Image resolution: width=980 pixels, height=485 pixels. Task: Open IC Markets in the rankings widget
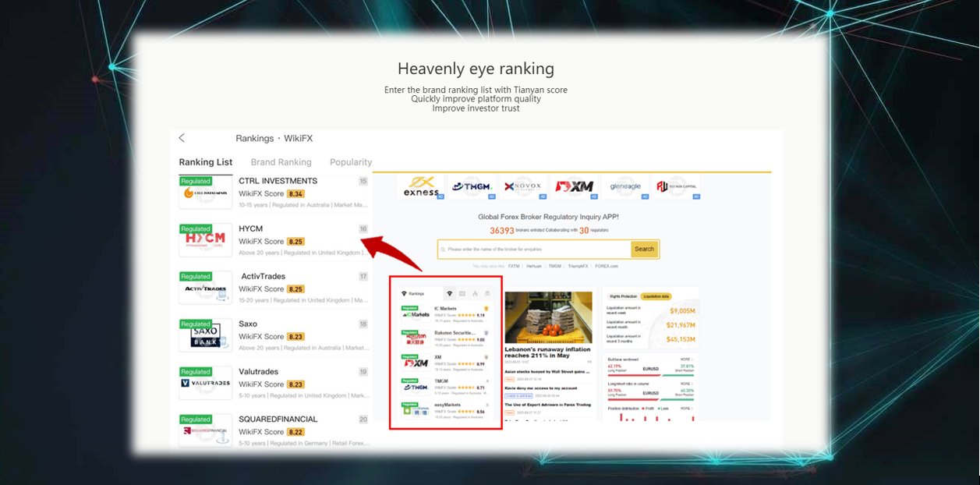pos(445,313)
